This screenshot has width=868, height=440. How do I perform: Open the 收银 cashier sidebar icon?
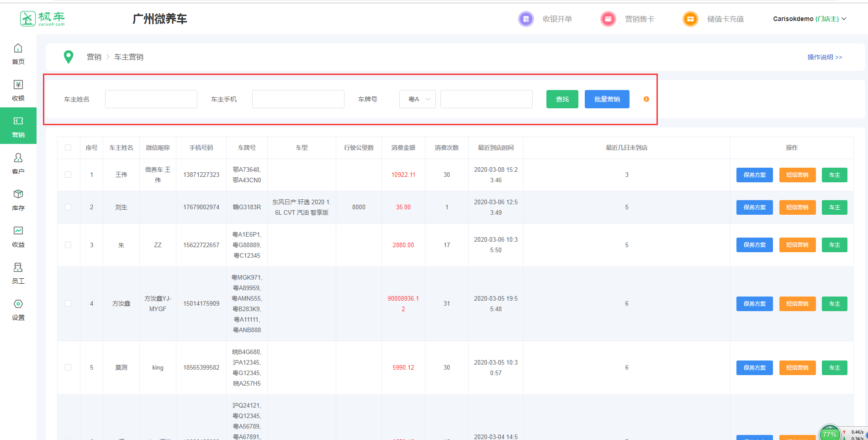(18, 85)
